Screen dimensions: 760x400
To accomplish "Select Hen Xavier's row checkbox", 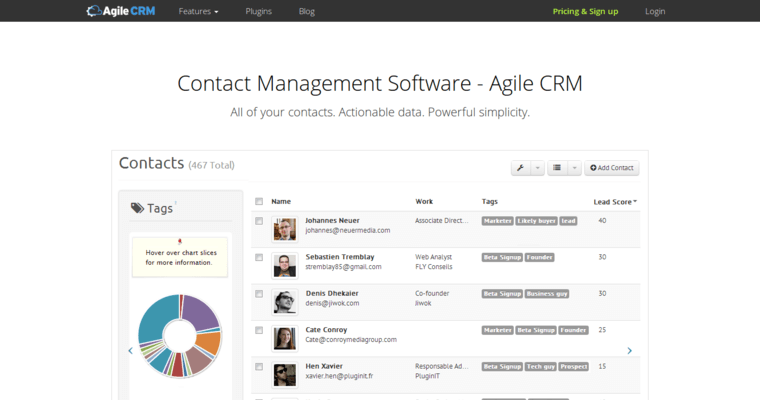I will tap(259, 367).
